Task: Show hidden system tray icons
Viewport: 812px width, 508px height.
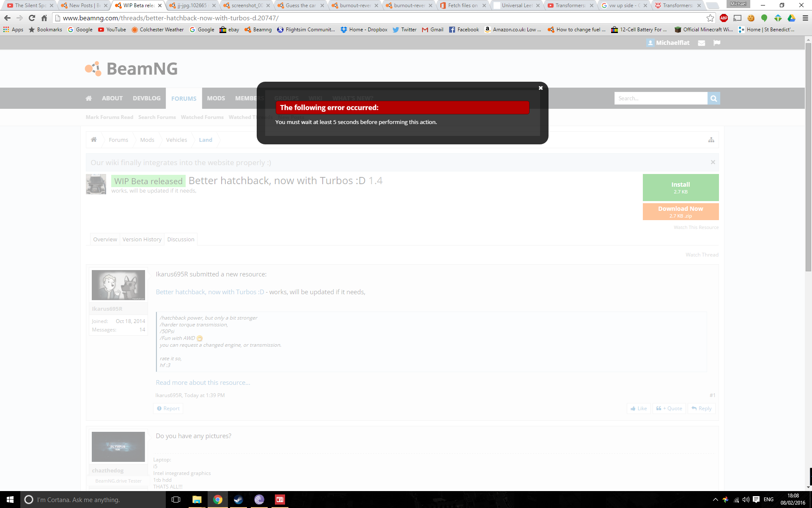Action: [x=715, y=500]
